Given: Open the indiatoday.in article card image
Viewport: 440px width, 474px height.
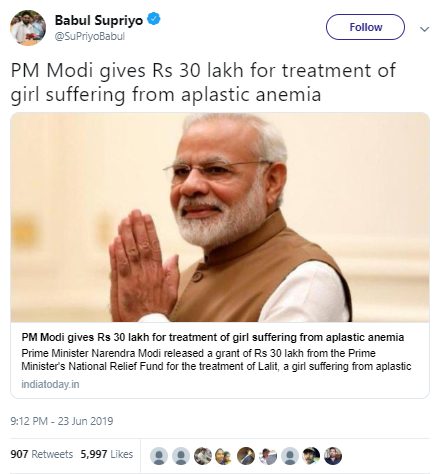Looking at the screenshot, I should coord(220,217).
